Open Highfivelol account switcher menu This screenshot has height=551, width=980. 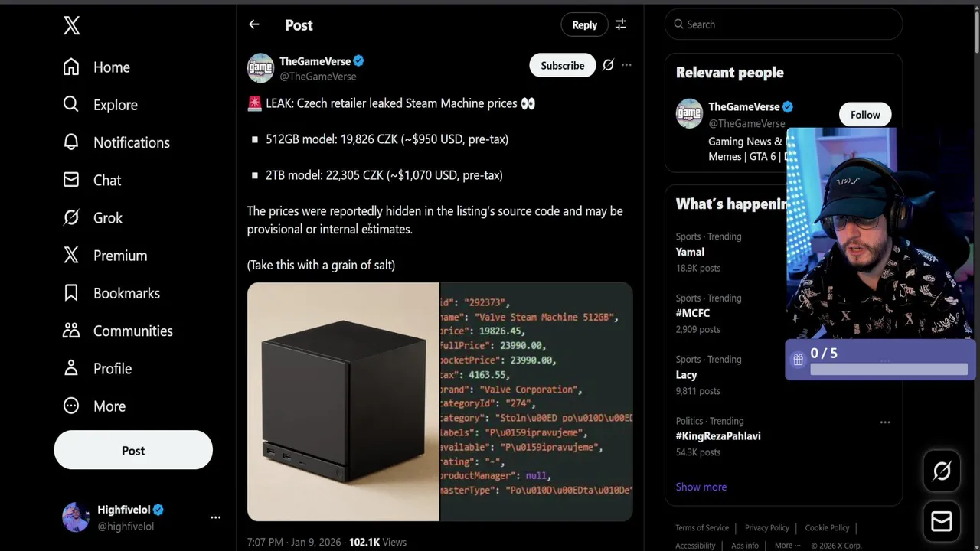click(x=215, y=517)
